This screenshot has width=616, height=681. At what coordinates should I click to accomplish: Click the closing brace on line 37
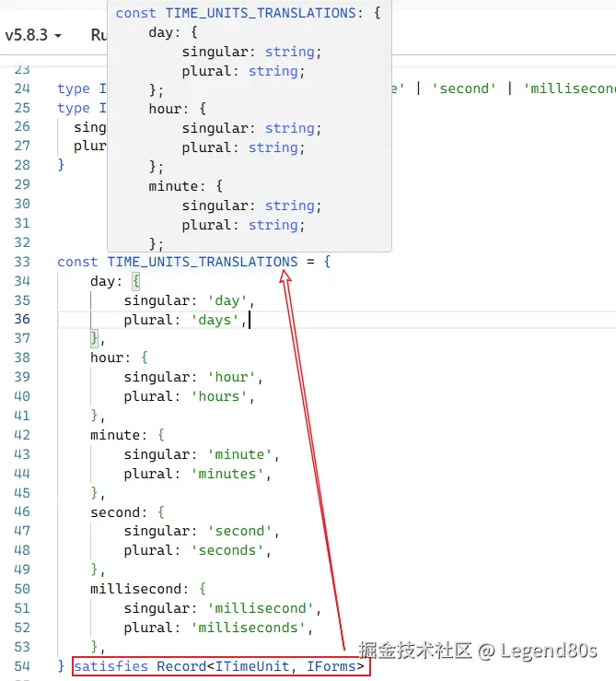[94, 338]
